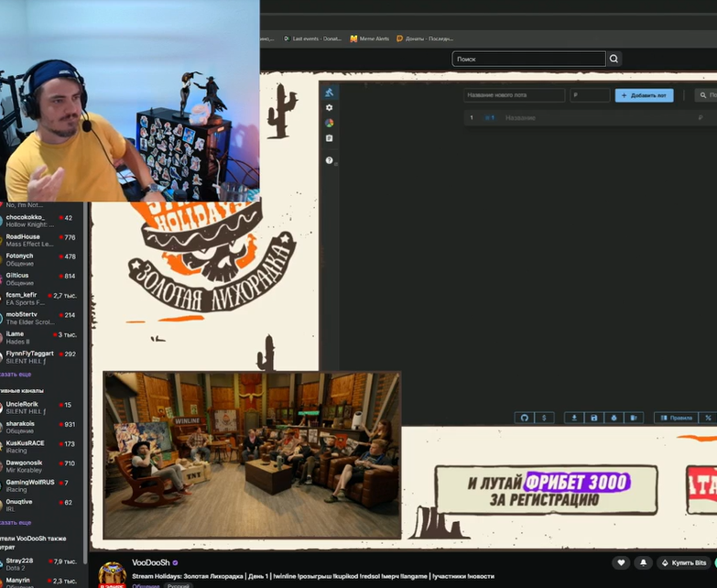
Task: Open mob5tertv channel in sidebar
Action: click(39, 318)
